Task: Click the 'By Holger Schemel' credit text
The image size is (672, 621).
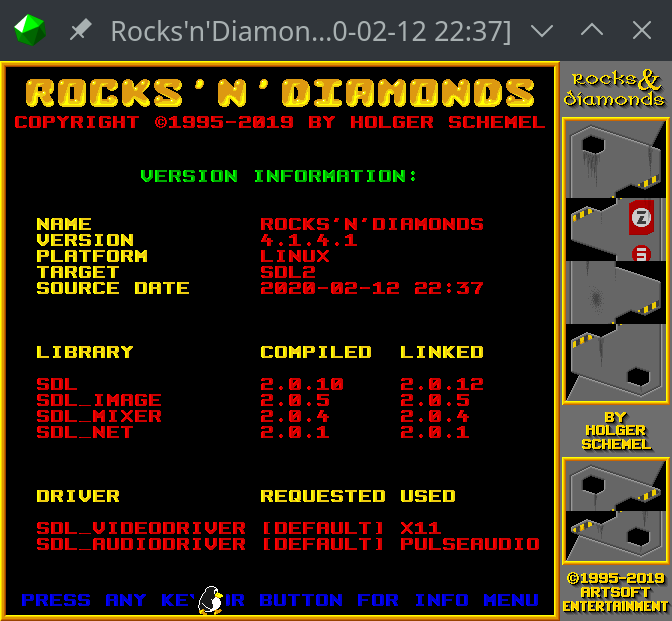Action: pos(614,430)
